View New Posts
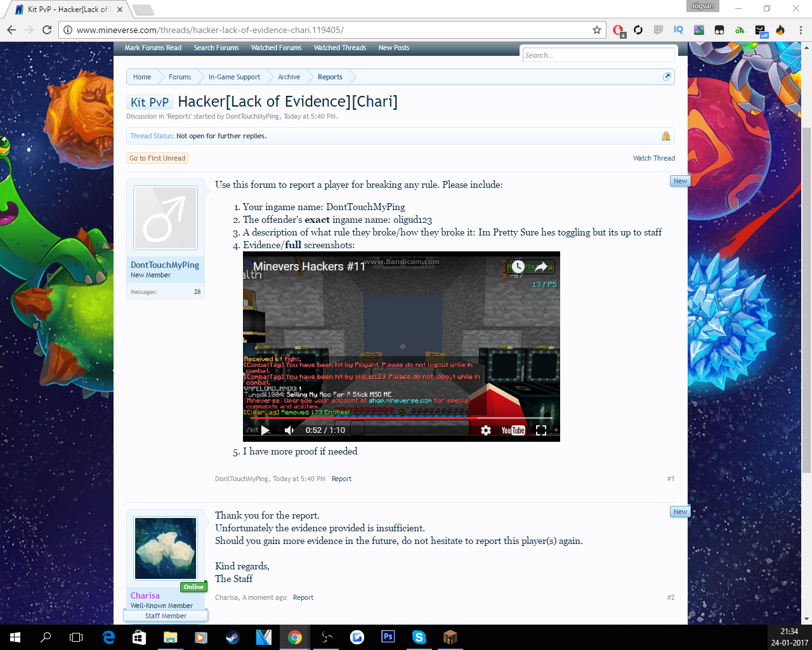812x650 pixels. click(x=394, y=48)
